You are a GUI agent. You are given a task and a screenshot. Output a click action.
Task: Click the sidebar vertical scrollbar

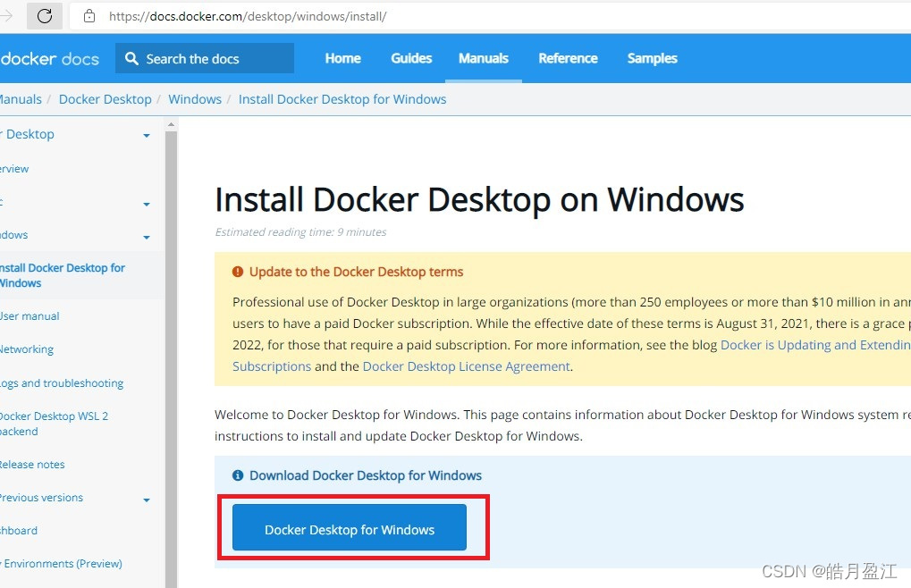point(171,357)
